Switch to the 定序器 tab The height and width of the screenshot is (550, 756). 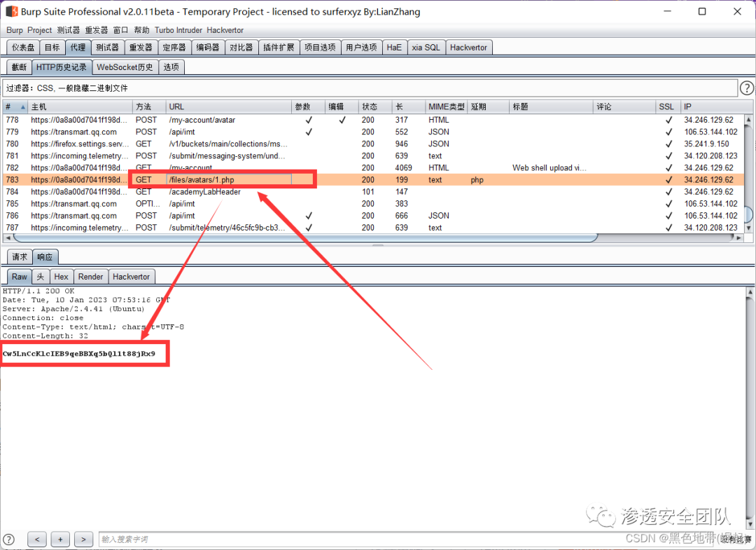(x=174, y=47)
